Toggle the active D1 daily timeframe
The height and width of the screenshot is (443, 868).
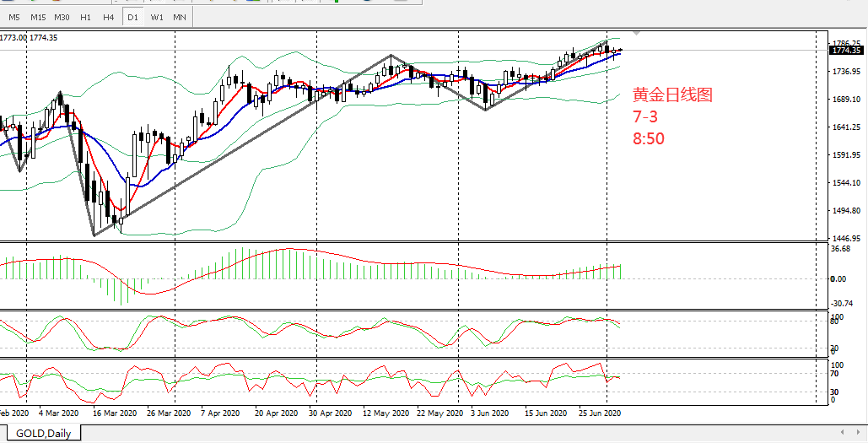[x=132, y=17]
